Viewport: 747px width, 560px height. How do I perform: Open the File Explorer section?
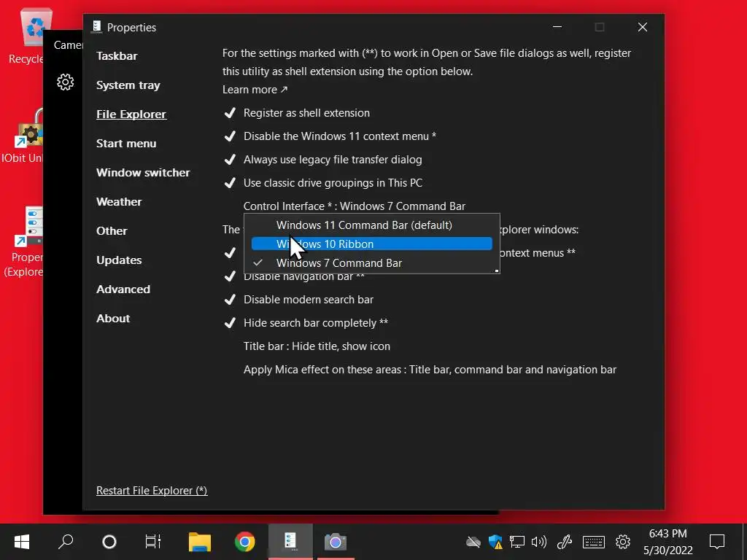pyautogui.click(x=131, y=114)
